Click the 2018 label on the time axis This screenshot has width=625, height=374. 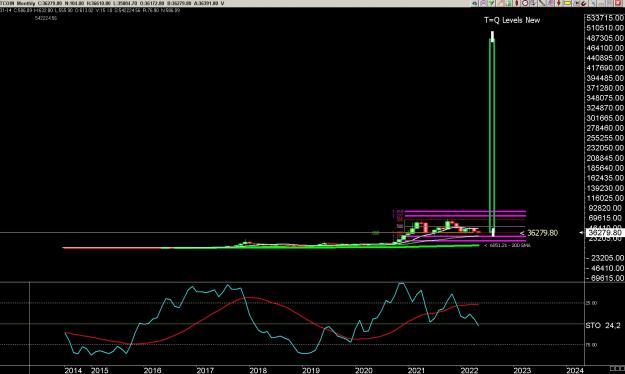(x=258, y=370)
